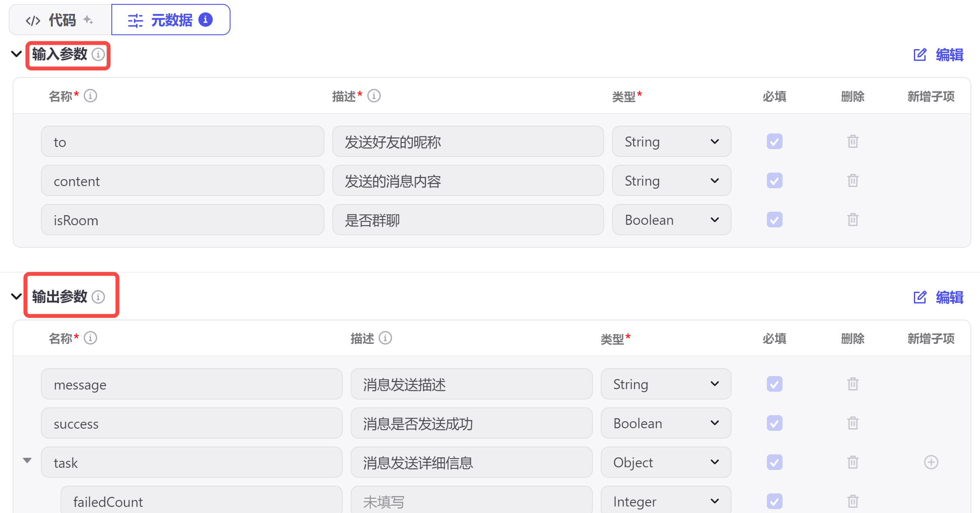The image size is (980, 513).
Task: Collapse the 输入参数 section
Action: coord(16,54)
